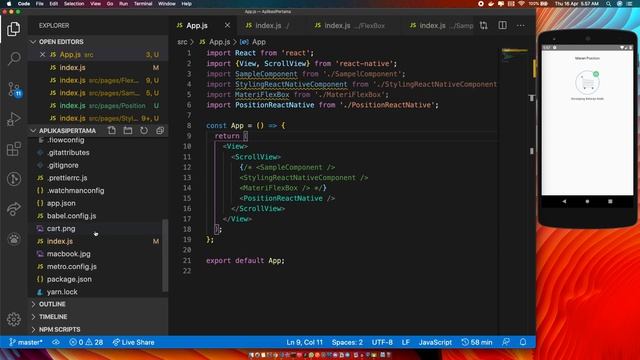This screenshot has width=640, height=360.
Task: Click the explorer file tree scrollbar
Action: (165, 255)
